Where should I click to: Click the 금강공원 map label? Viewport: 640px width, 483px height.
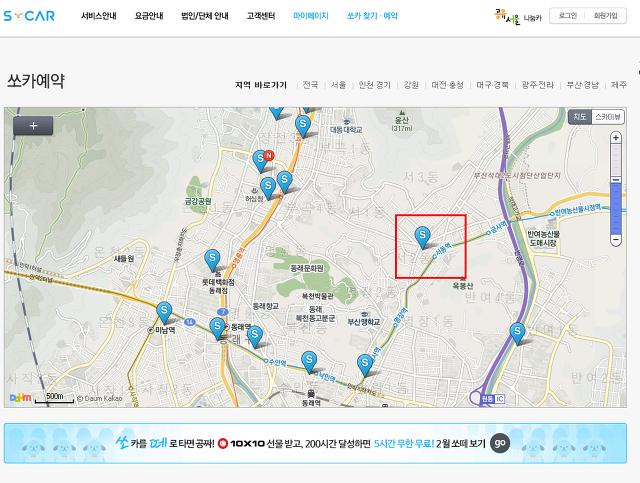tap(198, 201)
